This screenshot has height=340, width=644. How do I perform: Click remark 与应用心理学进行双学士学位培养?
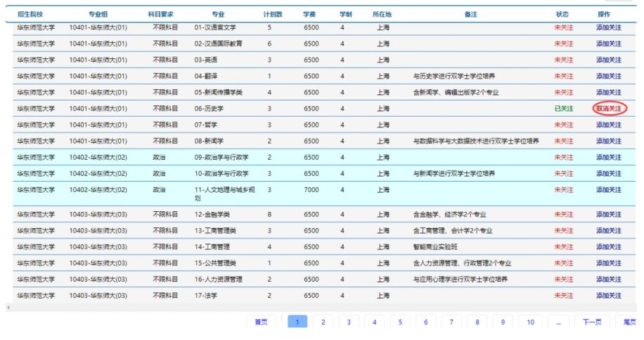(461, 279)
